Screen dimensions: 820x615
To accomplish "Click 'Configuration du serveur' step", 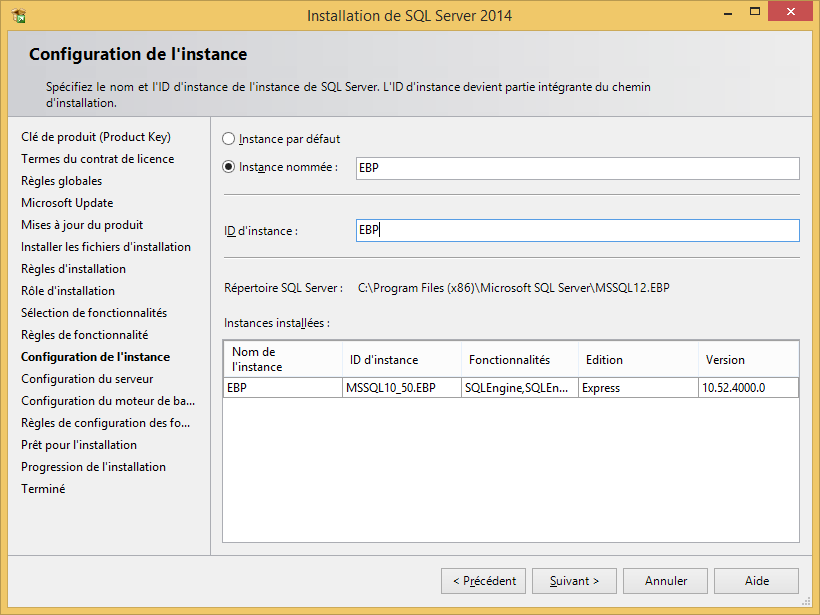I will click(x=87, y=379).
